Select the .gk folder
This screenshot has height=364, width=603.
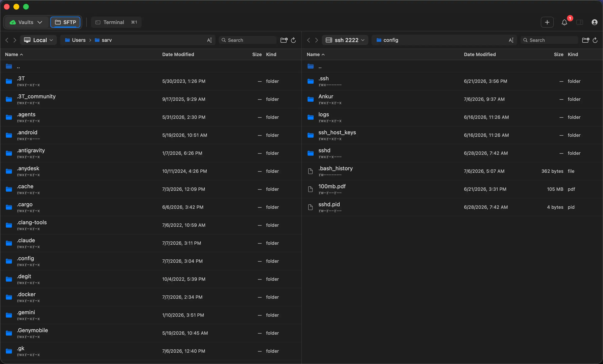pyautogui.click(x=151, y=351)
